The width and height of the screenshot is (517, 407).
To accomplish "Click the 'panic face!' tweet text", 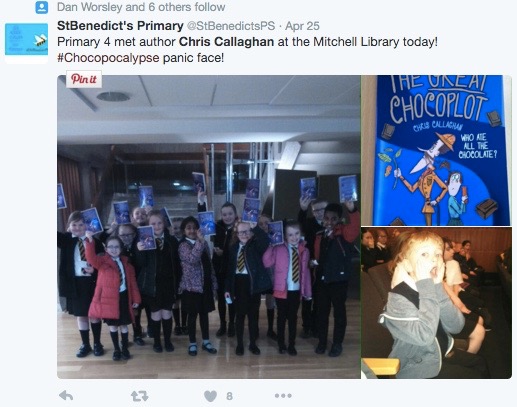I will click(193, 58).
